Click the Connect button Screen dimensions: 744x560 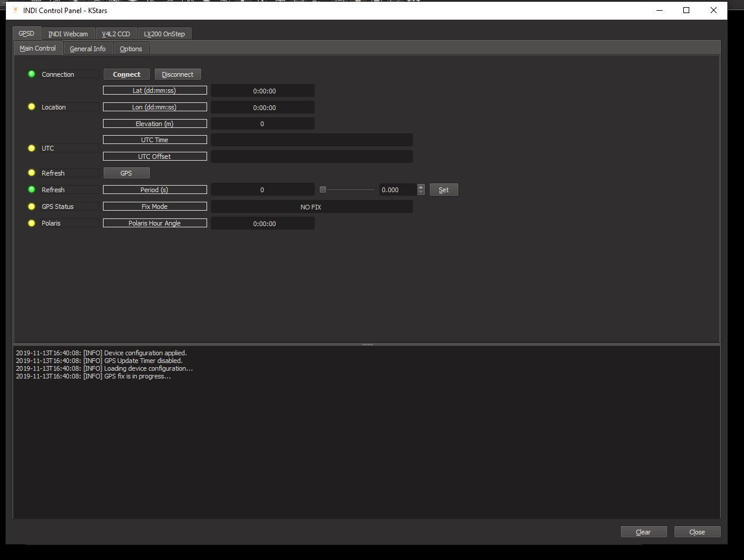[x=127, y=74]
